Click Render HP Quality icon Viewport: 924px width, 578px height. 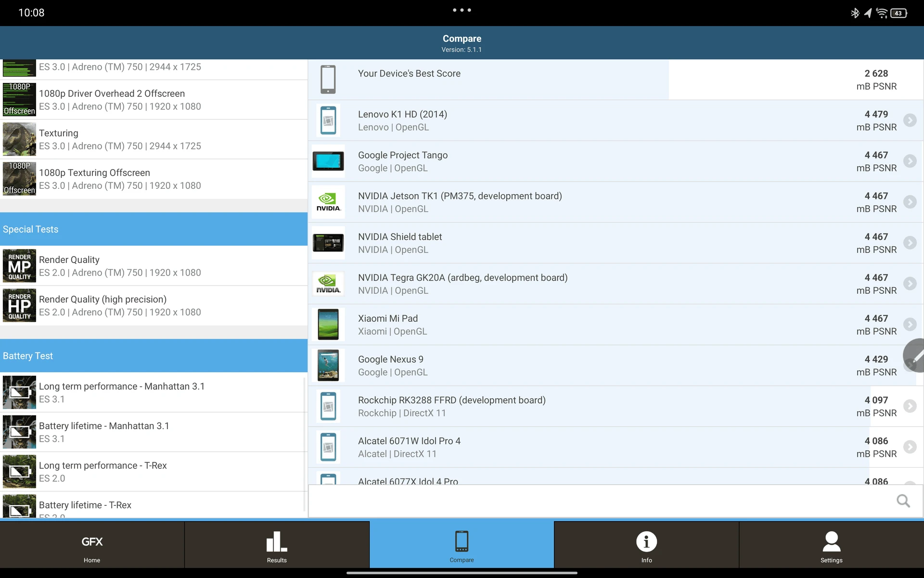pyautogui.click(x=19, y=305)
